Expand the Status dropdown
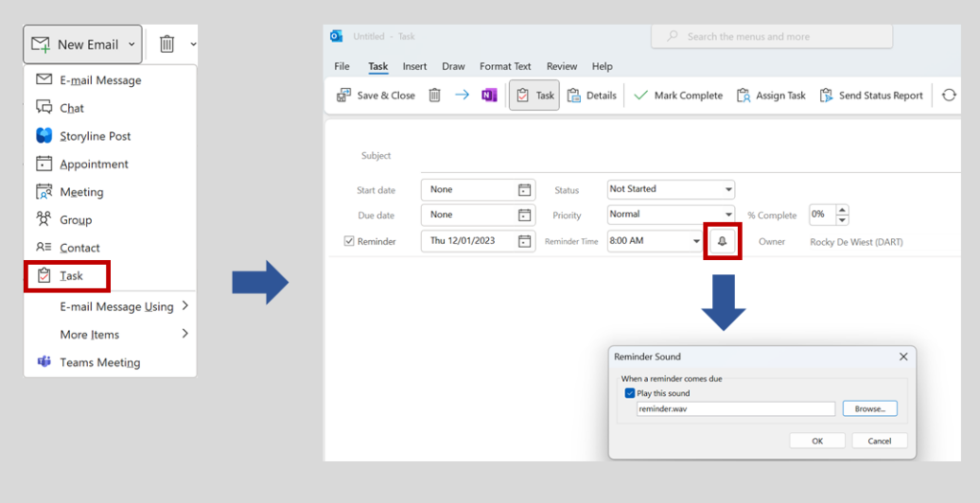This screenshot has width=980, height=503. [728, 189]
